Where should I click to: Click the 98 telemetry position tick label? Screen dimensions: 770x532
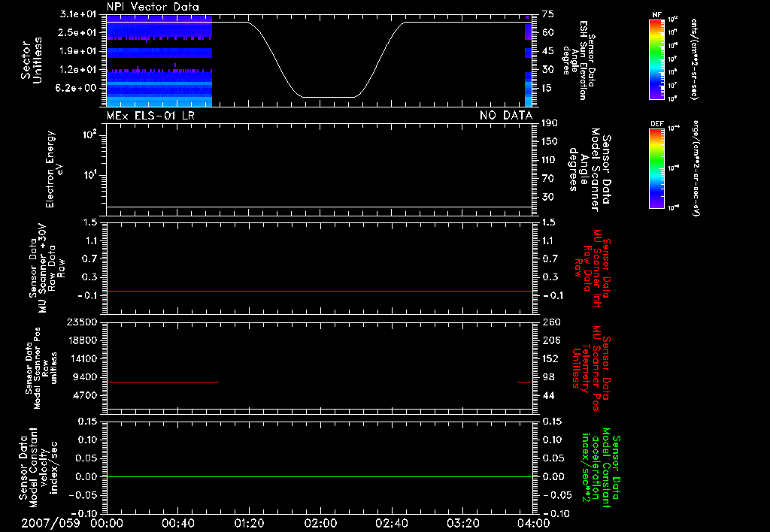(548, 377)
